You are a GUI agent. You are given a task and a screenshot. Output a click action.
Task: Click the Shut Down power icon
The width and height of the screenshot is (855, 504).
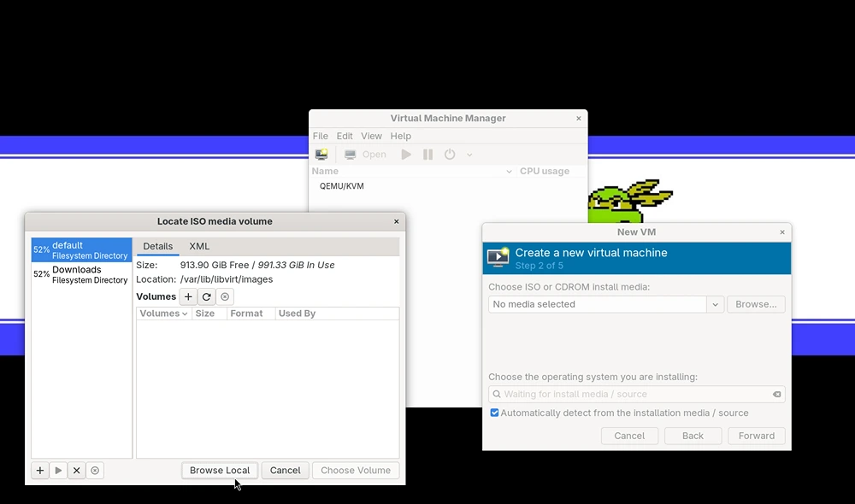coord(450,155)
